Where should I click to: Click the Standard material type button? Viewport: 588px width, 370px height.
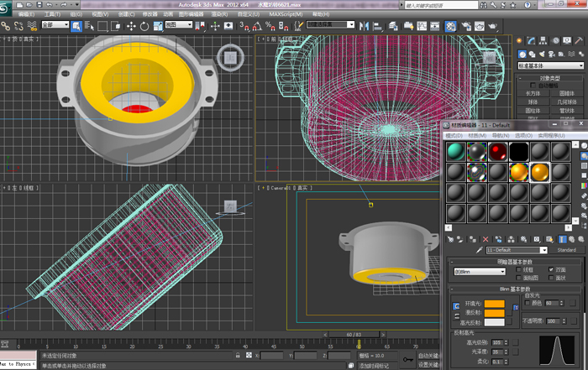565,250
